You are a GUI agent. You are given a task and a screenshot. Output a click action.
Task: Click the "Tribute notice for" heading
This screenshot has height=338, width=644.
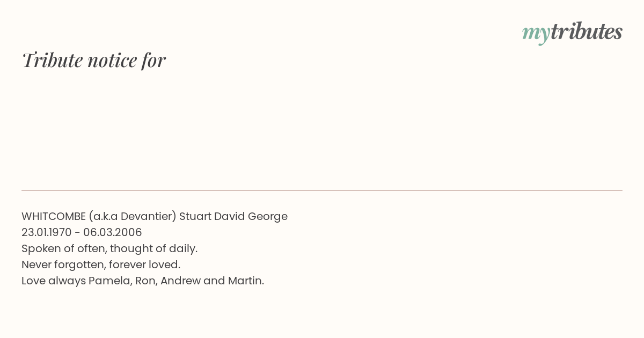pos(94,60)
